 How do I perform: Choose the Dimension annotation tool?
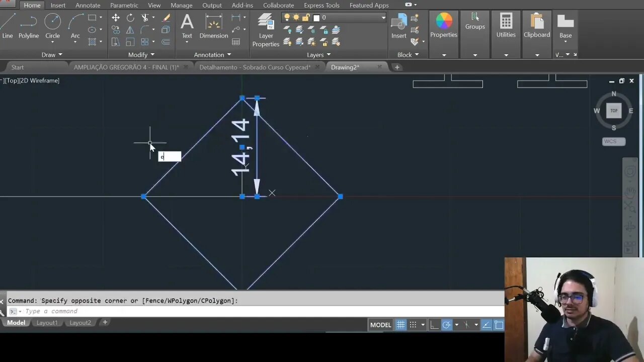click(213, 26)
